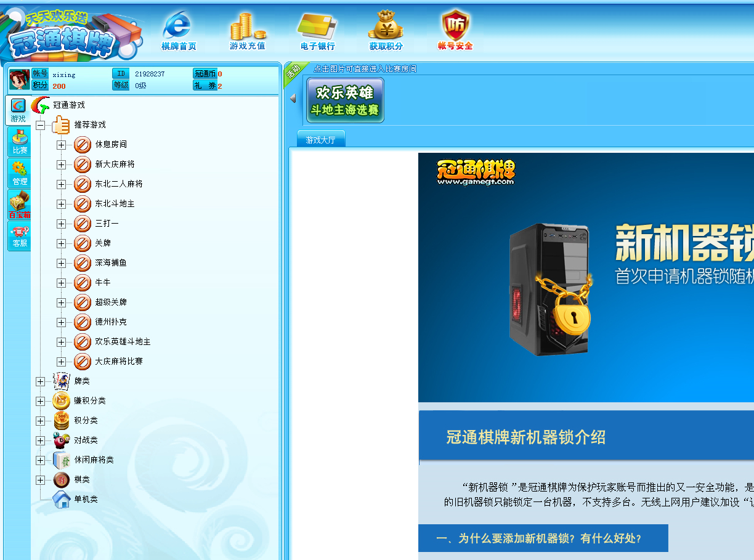The image size is (754, 560).
Task: Open the 游戏充值 gold coins icon
Action: (x=247, y=31)
